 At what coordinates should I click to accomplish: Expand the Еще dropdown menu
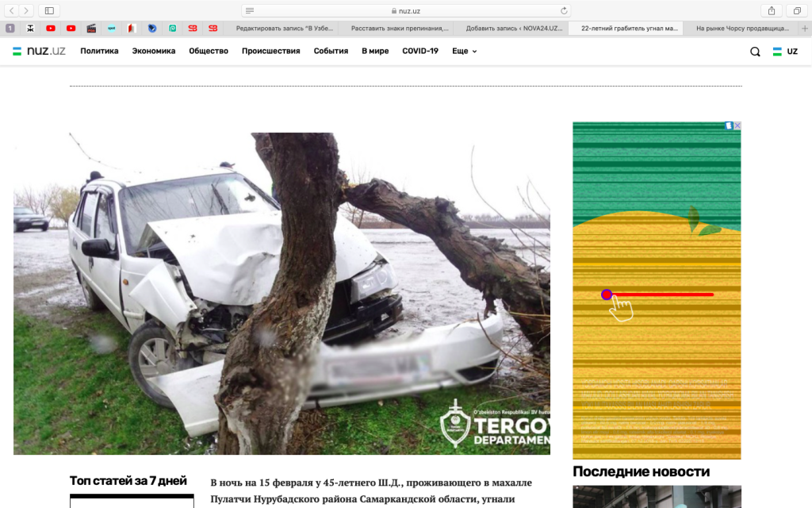tap(464, 51)
